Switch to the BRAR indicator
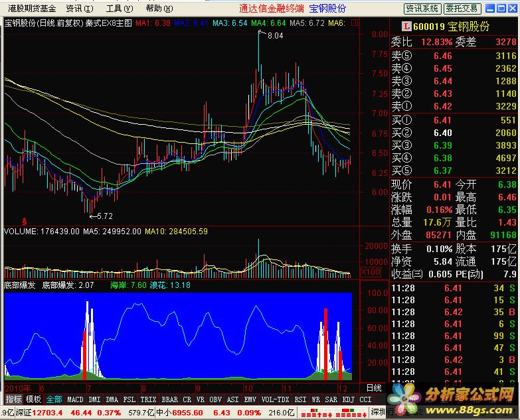520x420 pixels. 169,399
